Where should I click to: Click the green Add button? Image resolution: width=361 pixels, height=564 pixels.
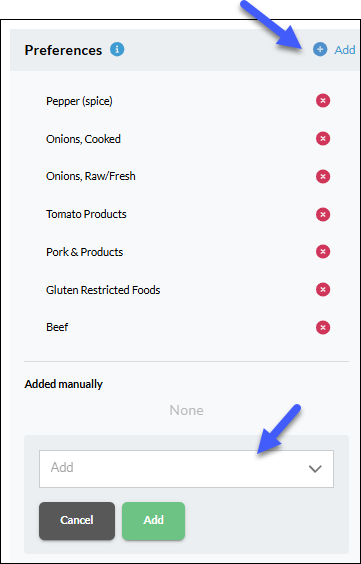tap(154, 521)
